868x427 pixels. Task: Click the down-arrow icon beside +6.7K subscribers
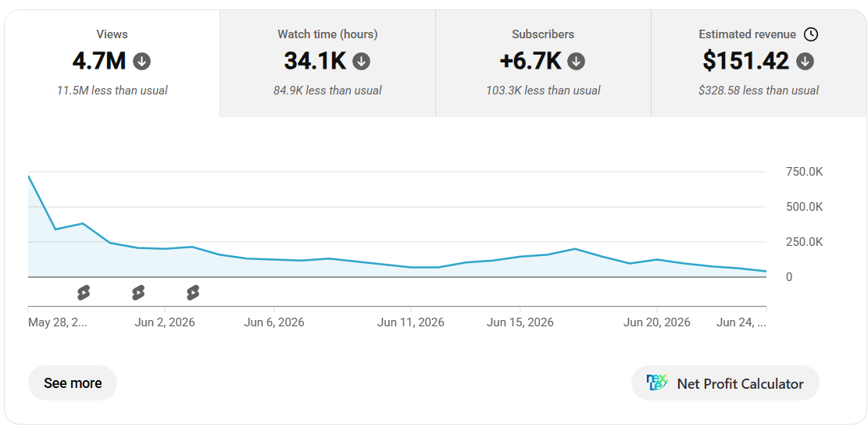point(577,62)
